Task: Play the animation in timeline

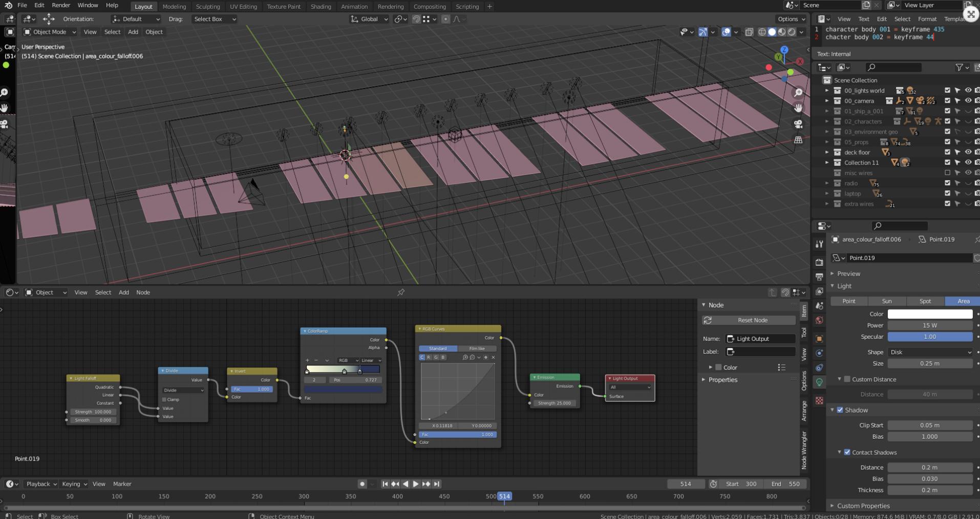Action: [x=416, y=484]
